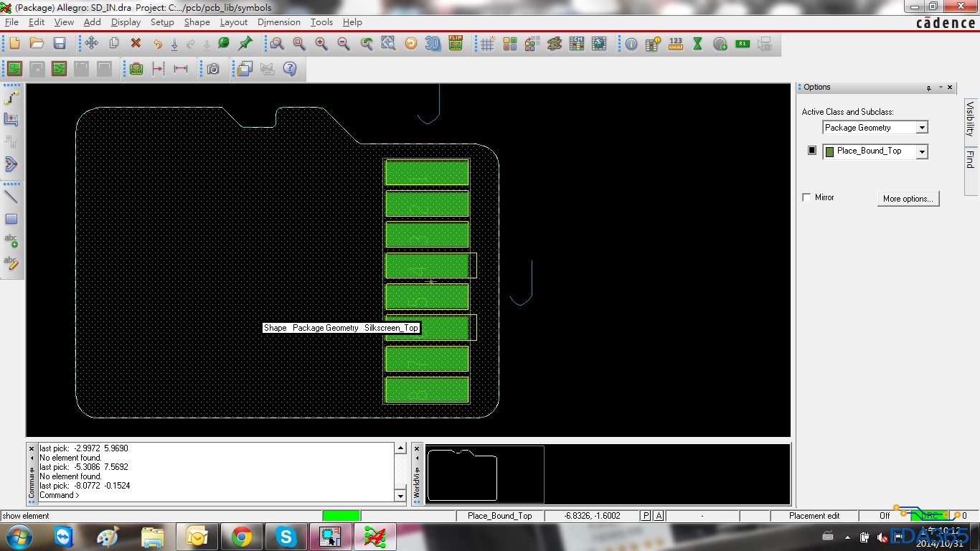Open the Setup menu

point(162,22)
